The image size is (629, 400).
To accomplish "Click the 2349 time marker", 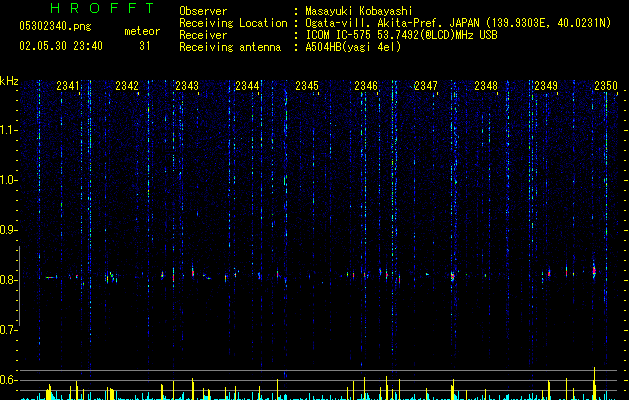I will click(546, 85).
